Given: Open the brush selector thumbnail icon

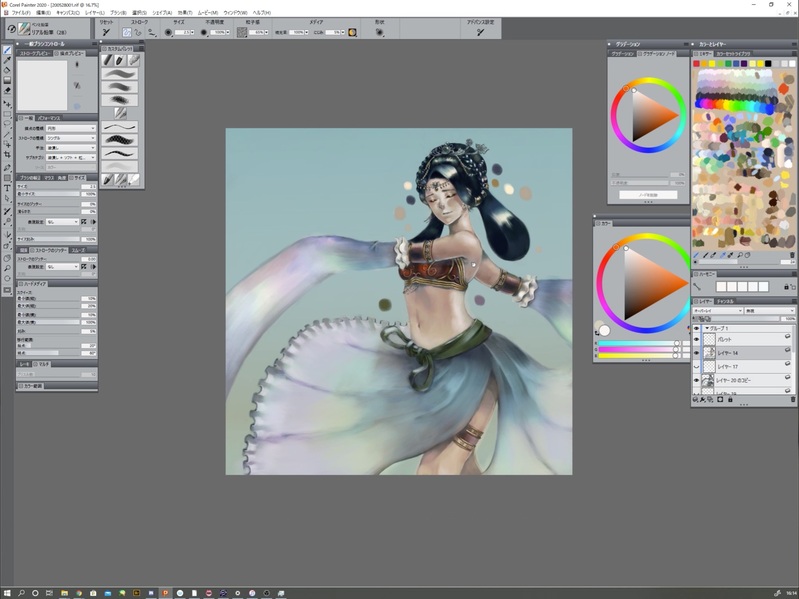Looking at the screenshot, I should (23, 29).
